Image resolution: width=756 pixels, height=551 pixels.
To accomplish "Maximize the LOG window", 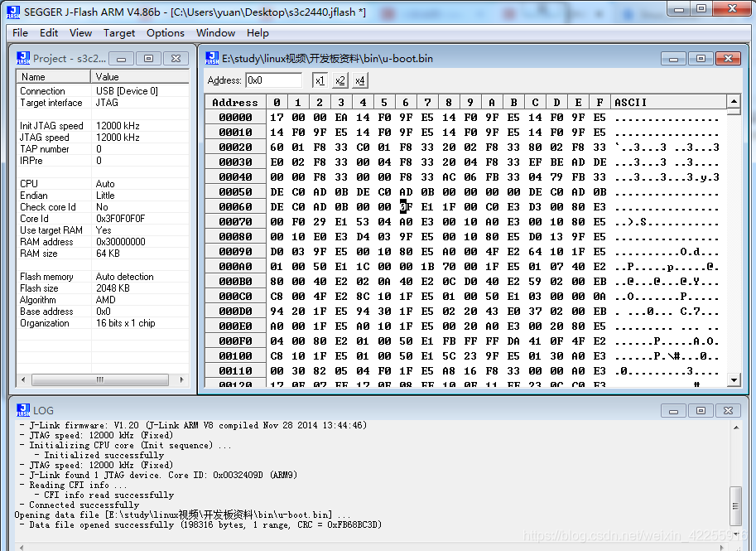I will pyautogui.click(x=701, y=411).
